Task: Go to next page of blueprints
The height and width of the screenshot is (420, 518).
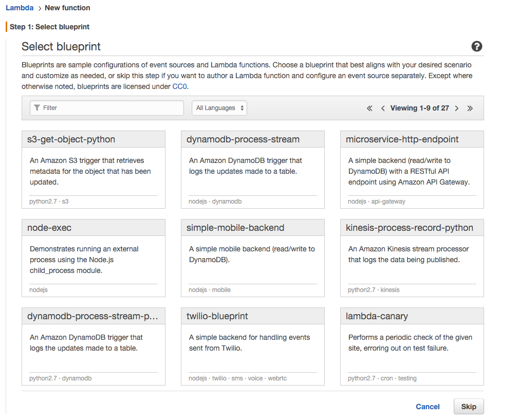Action: [x=456, y=108]
